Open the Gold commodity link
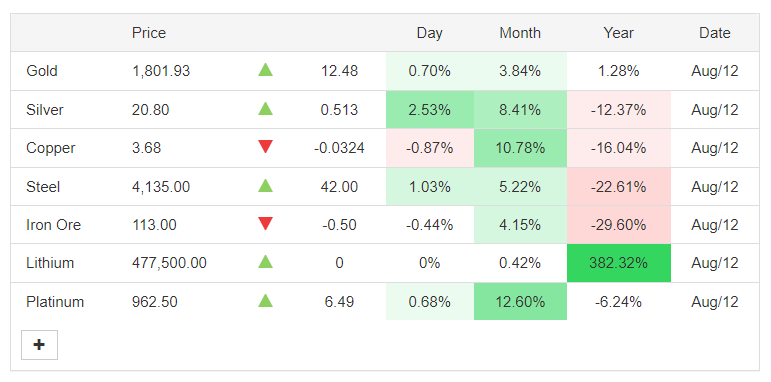The width and height of the screenshot is (771, 382). pos(42,71)
